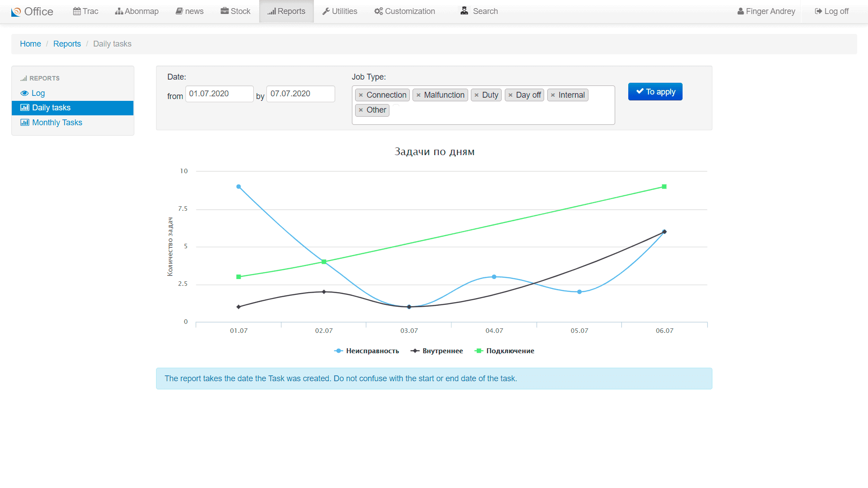Click the eye icon next to Log
The height and width of the screenshot is (488, 868).
click(24, 93)
